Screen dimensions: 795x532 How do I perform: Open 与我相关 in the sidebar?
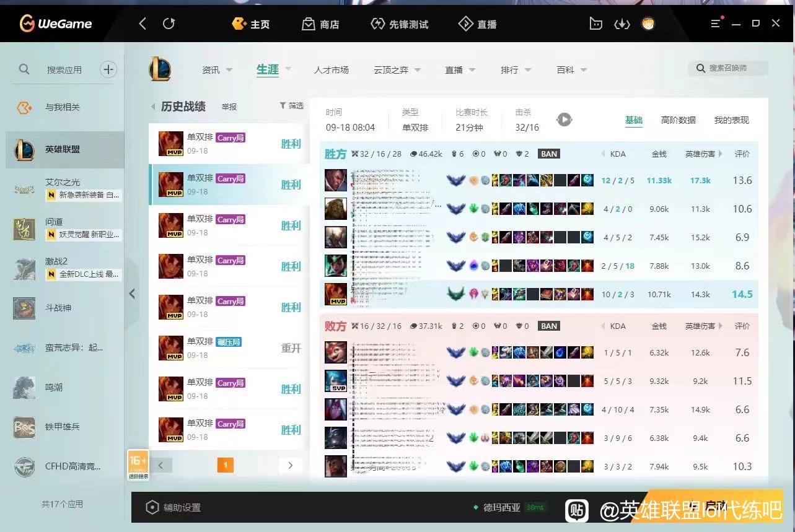tap(62, 108)
